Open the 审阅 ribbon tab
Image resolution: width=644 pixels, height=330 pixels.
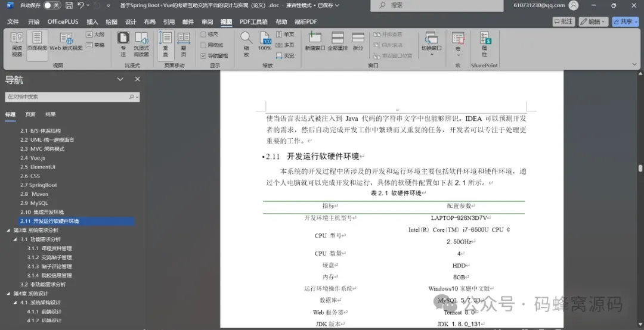coord(208,22)
